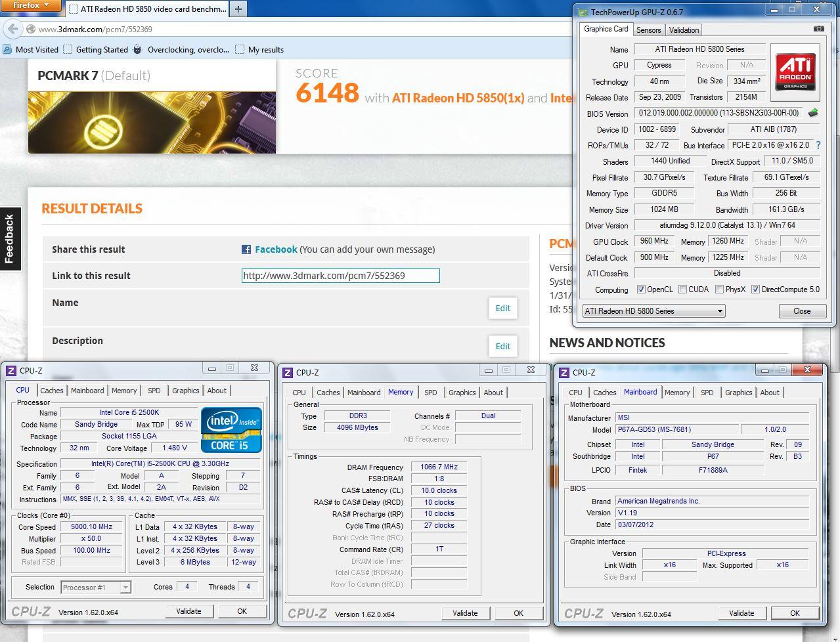The image size is (840, 642).
Task: Click the GPU-Z screenshot camera icon
Action: 818,29
